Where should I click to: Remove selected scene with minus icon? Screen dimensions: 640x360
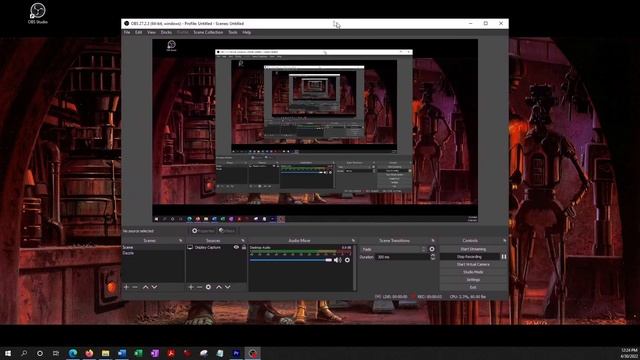[135, 287]
